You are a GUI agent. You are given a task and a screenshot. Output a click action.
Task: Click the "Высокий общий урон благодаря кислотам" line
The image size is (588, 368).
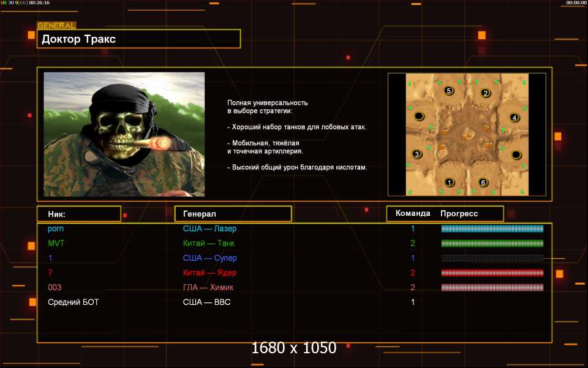pos(297,167)
